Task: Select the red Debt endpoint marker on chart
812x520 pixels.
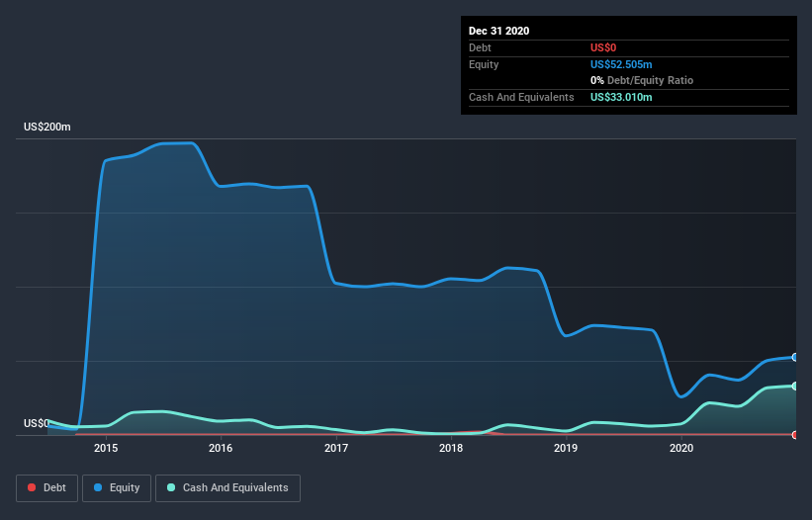Action: pos(795,435)
